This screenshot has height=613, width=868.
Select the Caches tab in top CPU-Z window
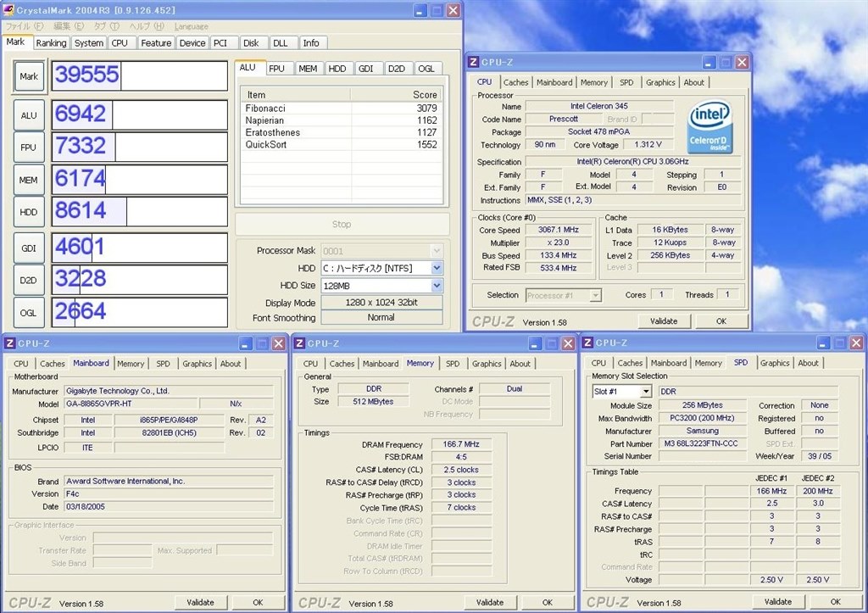point(515,82)
